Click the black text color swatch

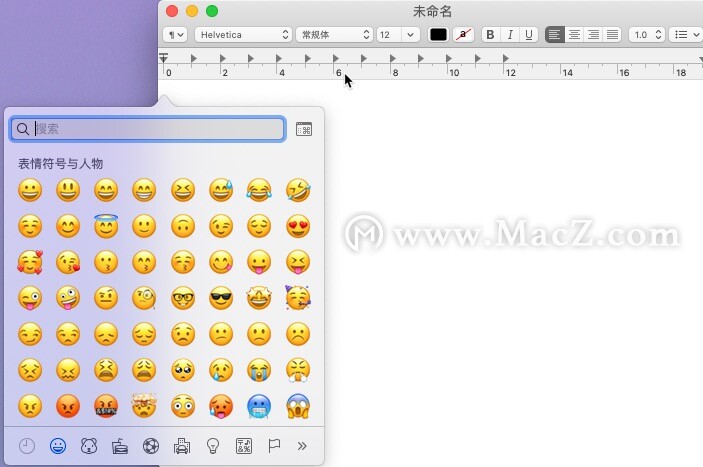438,35
